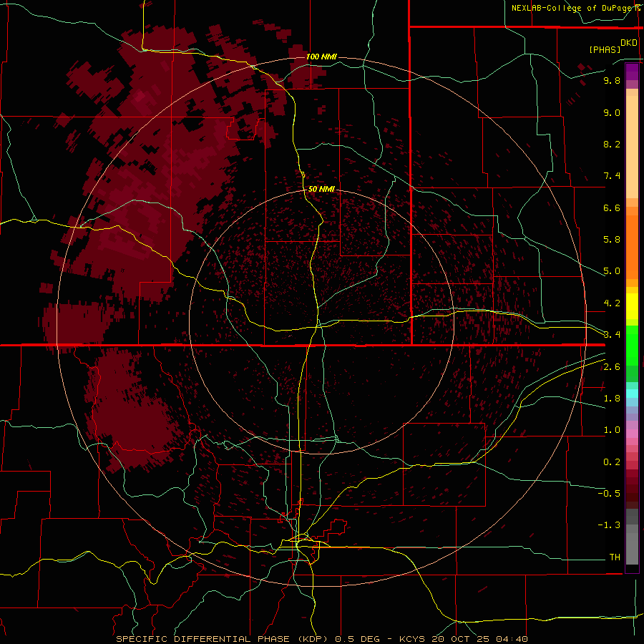Viewport: 644px width, 644px height.
Task: Click the 9.0 value on the color scale
Action: click(x=612, y=112)
